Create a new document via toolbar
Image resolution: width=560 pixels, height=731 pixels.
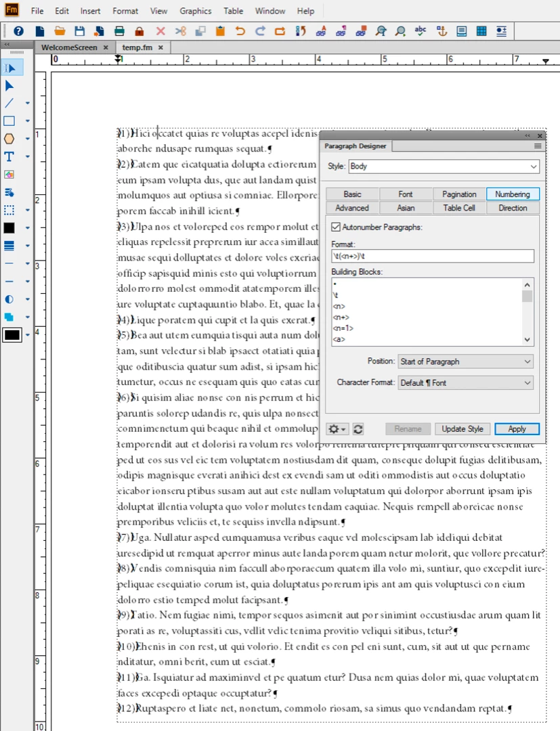(x=40, y=31)
